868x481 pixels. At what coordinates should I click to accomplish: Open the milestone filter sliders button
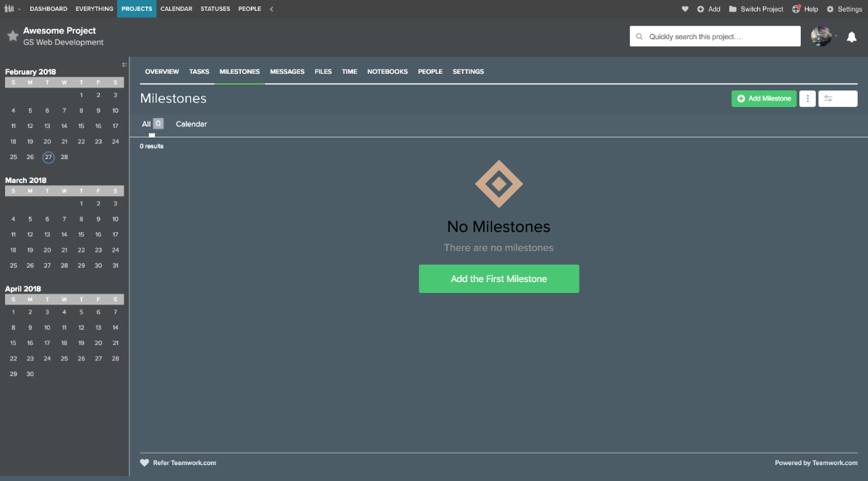838,98
